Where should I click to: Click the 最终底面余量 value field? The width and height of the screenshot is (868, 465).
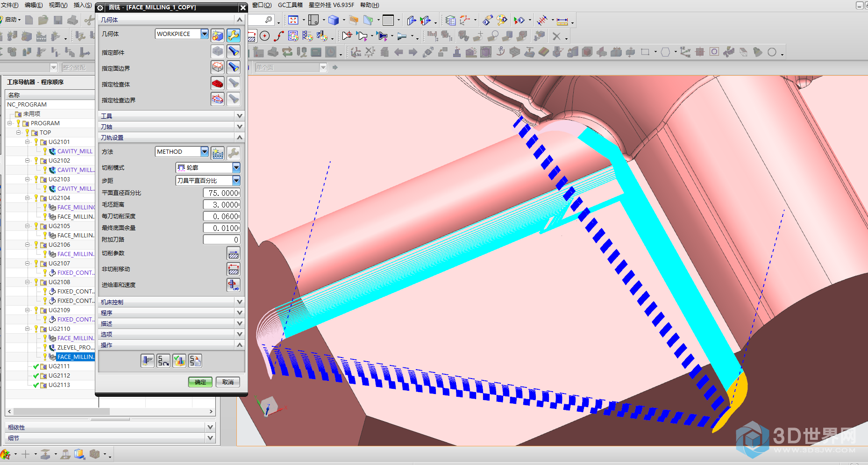(222, 228)
